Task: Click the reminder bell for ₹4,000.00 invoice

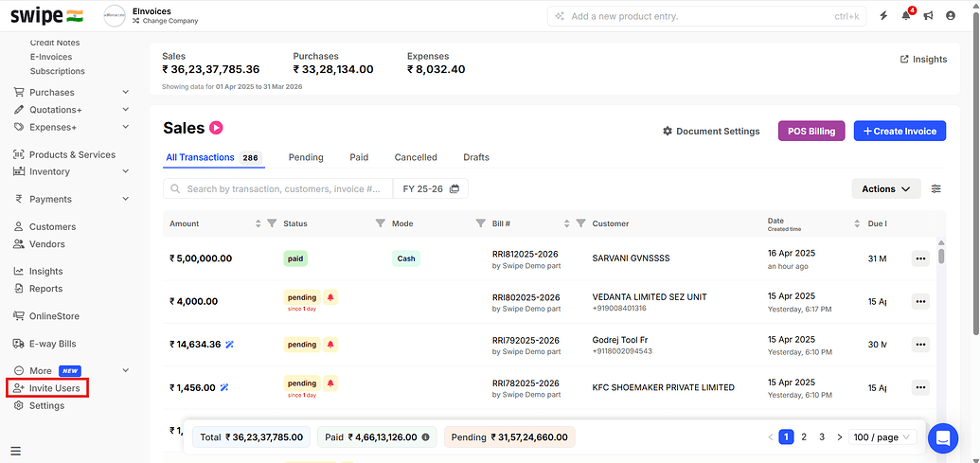Action: [x=330, y=297]
